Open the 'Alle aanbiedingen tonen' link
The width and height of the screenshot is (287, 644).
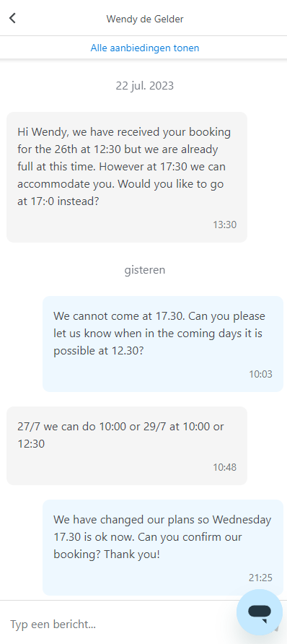click(x=145, y=48)
